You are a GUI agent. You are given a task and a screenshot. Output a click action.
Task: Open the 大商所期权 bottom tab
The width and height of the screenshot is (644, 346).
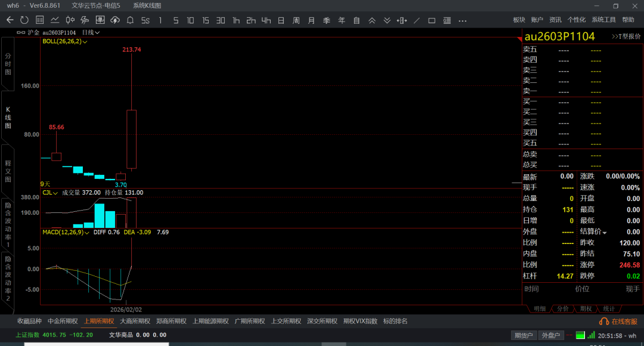point(135,322)
